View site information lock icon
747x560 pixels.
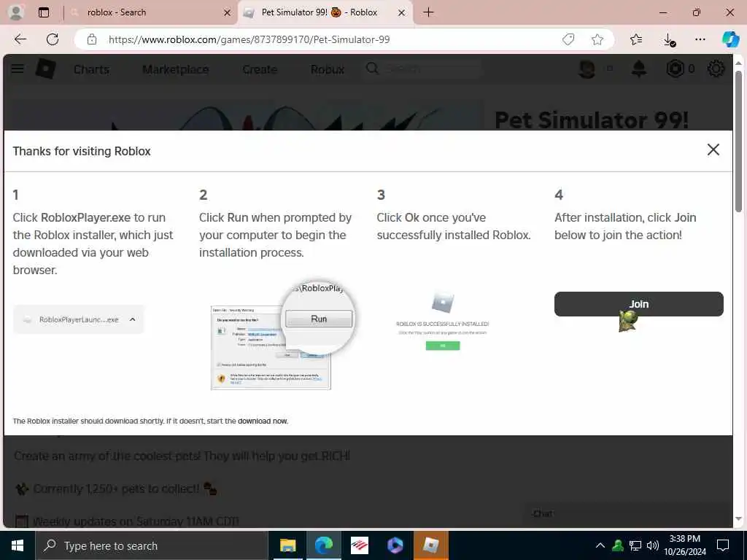point(92,39)
